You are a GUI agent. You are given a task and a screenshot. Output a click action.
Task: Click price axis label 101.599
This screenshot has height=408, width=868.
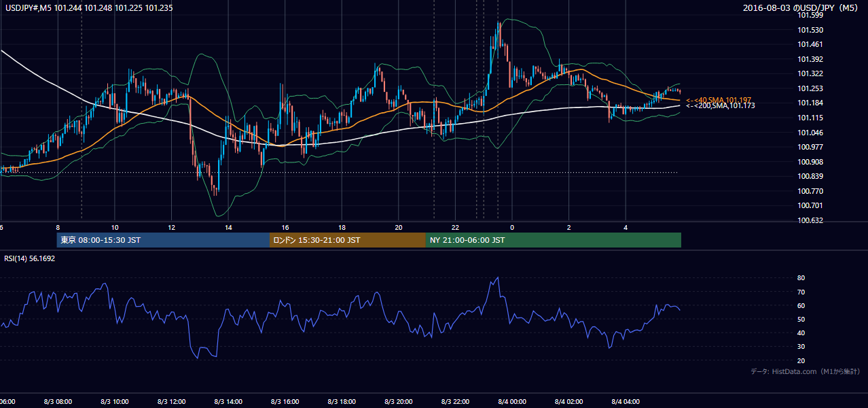(810, 16)
